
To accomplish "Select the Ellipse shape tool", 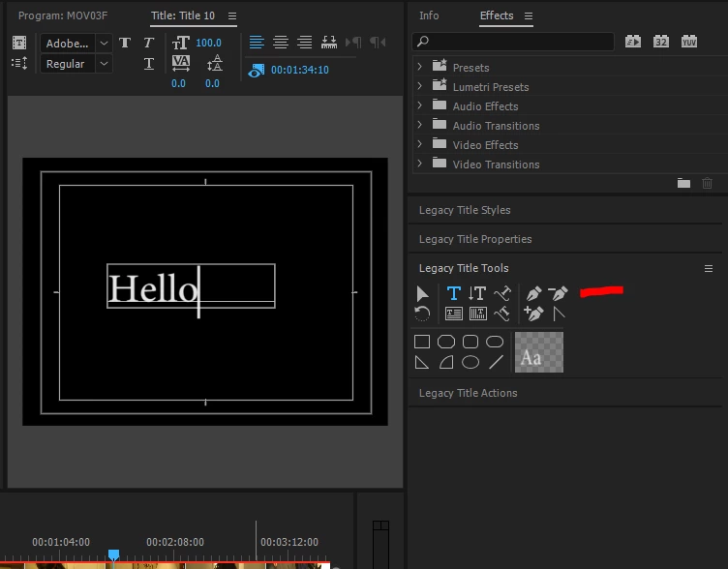I will 470,362.
